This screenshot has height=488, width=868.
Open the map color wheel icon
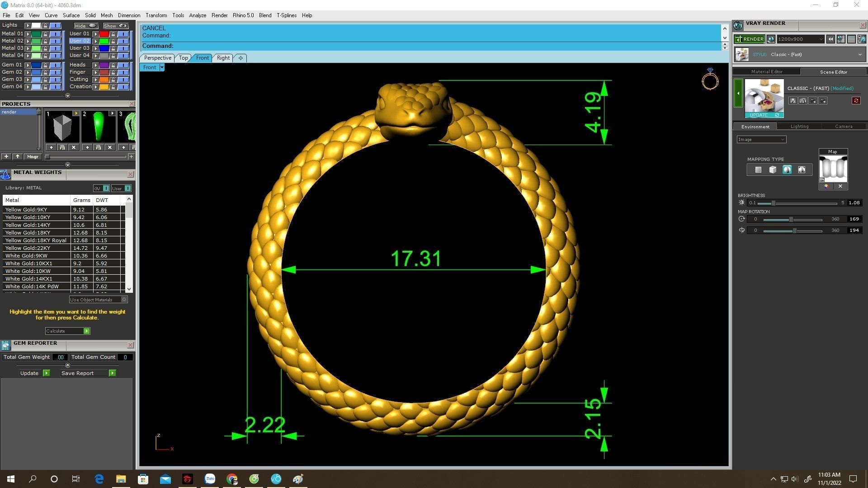tap(826, 186)
